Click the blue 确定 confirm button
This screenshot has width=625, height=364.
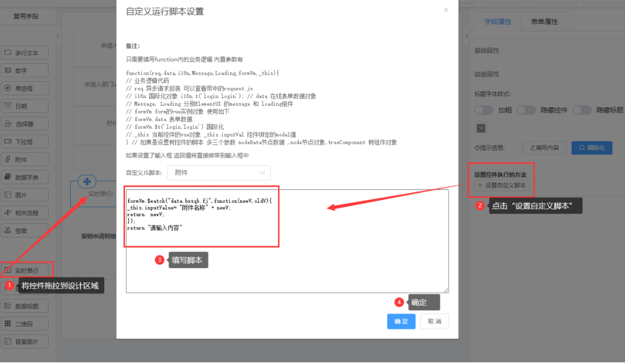(401, 321)
